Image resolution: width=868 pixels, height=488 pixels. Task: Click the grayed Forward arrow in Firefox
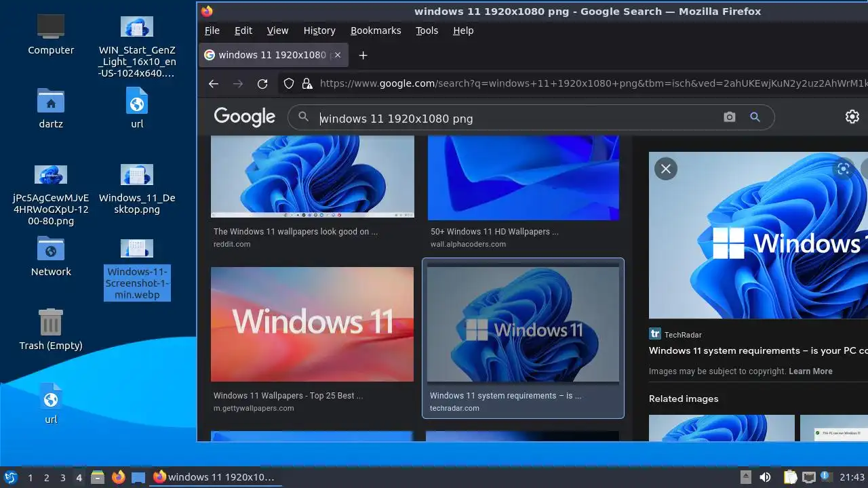pos(238,83)
